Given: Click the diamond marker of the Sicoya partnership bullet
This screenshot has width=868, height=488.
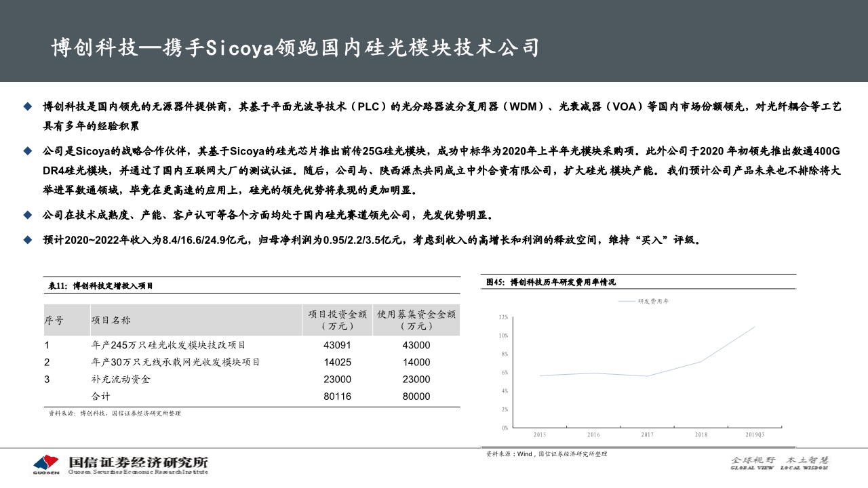Looking at the screenshot, I should click(27, 149).
